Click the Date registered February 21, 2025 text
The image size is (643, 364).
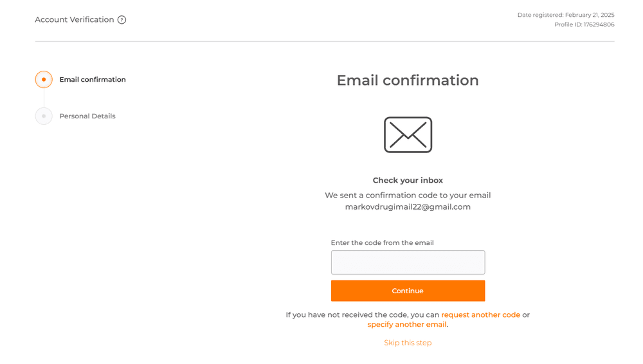(x=566, y=15)
